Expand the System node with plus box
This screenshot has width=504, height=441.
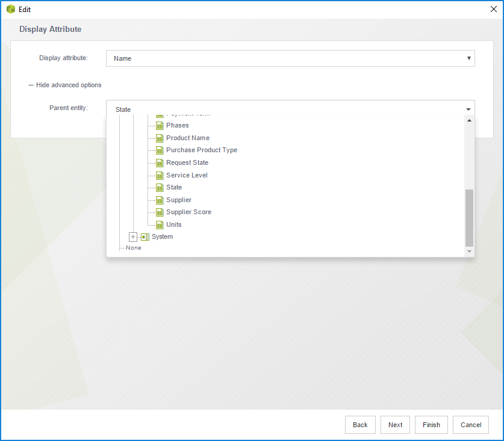(132, 237)
